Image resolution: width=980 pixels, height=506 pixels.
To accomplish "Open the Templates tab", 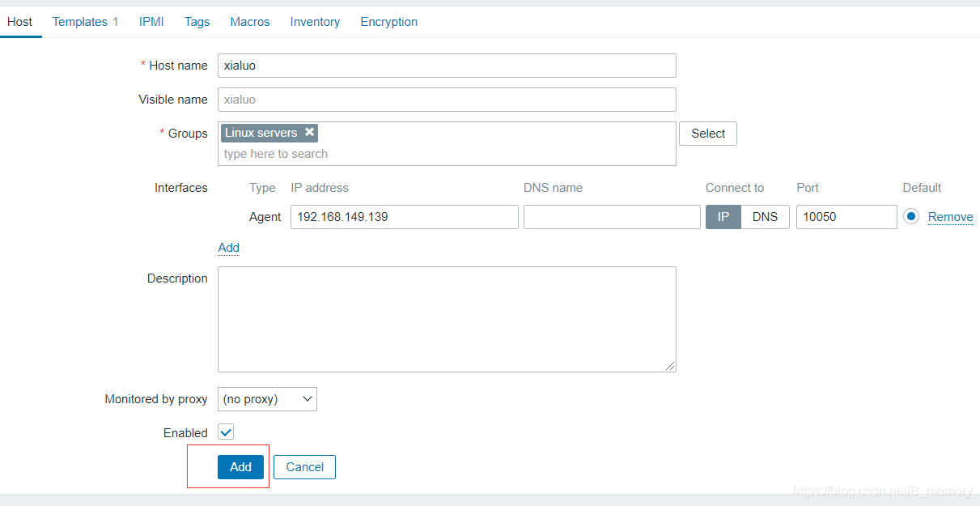I will click(x=86, y=22).
